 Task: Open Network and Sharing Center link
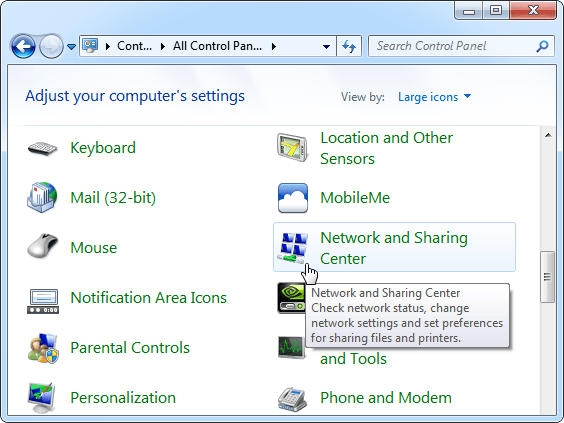click(x=394, y=248)
